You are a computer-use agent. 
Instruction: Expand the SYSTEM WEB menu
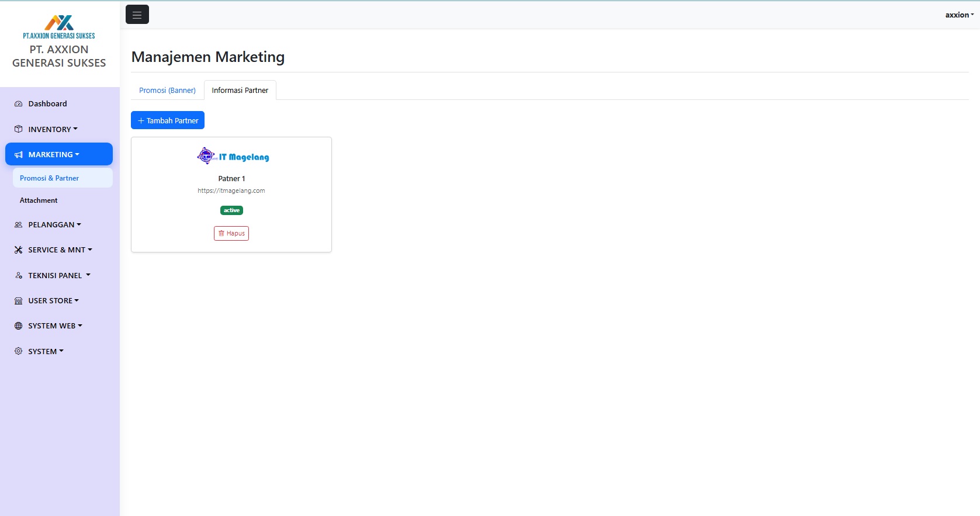59,325
